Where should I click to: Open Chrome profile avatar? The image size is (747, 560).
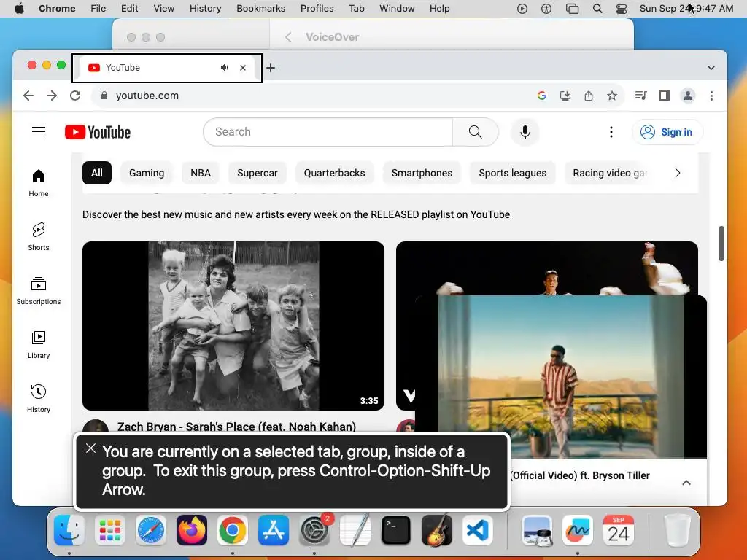687,96
